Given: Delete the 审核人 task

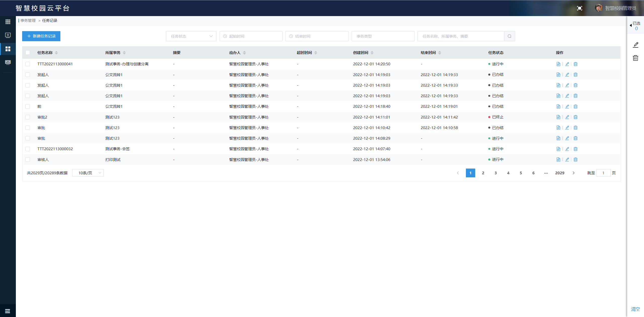Looking at the screenshot, I should [x=576, y=160].
